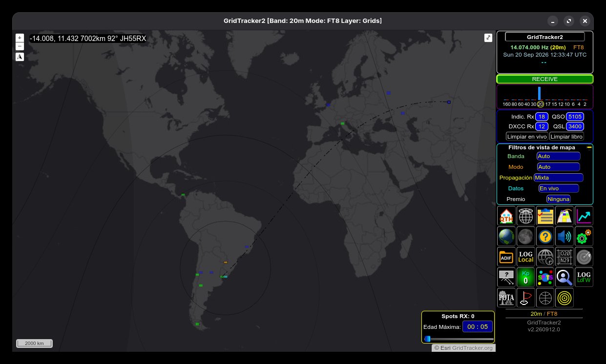This screenshot has height=364, width=606.
Task: Click the presentation board question icon
Action: (x=506, y=277)
